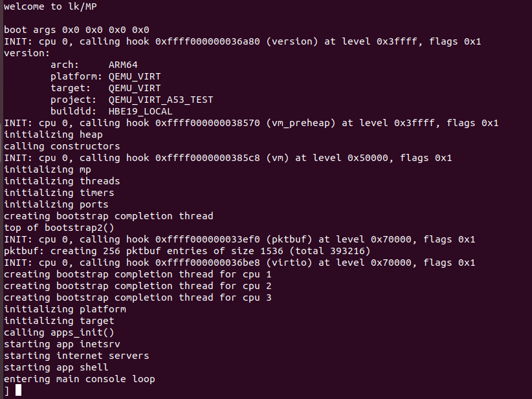Click the buildid value HBE19_LOCAL

click(140, 111)
